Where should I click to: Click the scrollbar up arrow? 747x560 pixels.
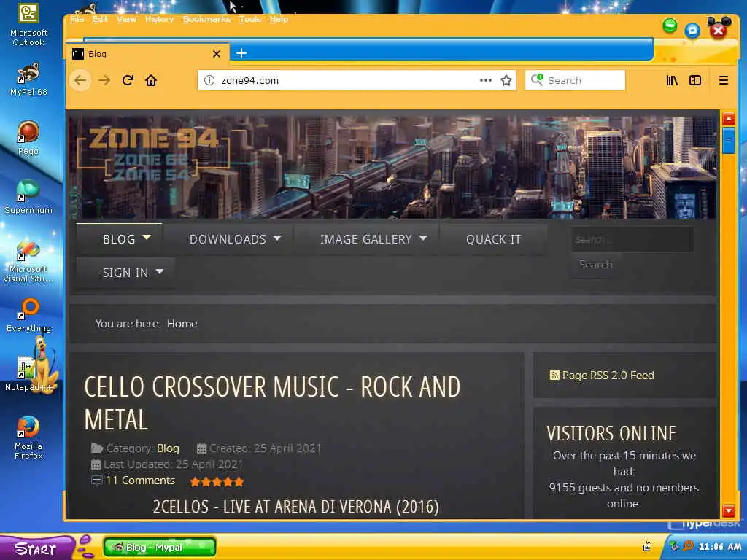coord(729,119)
